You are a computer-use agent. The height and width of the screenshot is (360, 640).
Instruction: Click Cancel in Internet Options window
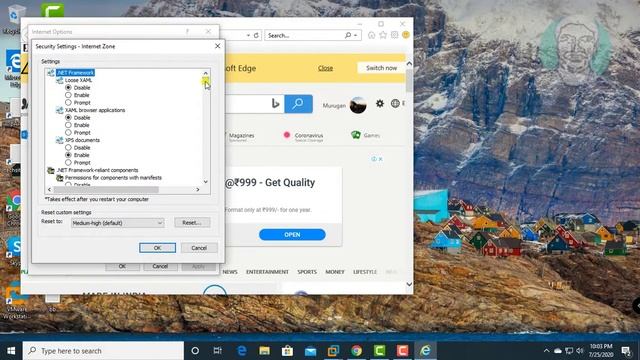(x=160, y=266)
